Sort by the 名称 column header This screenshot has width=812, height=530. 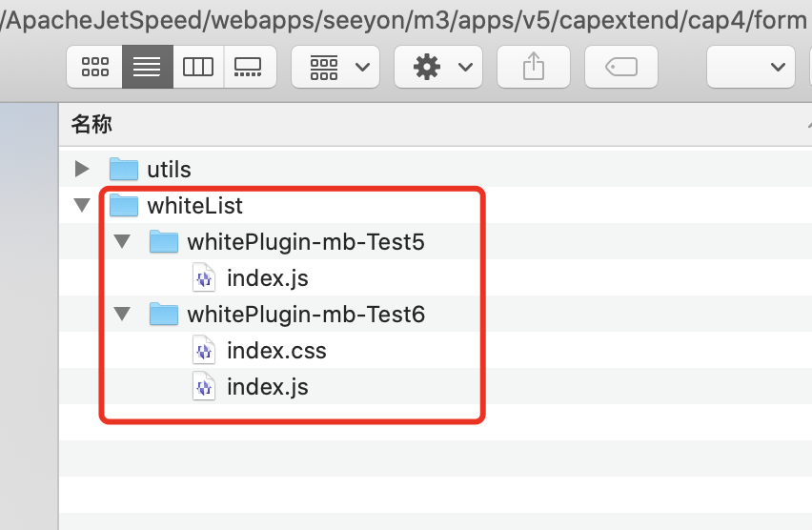pyautogui.click(x=92, y=124)
